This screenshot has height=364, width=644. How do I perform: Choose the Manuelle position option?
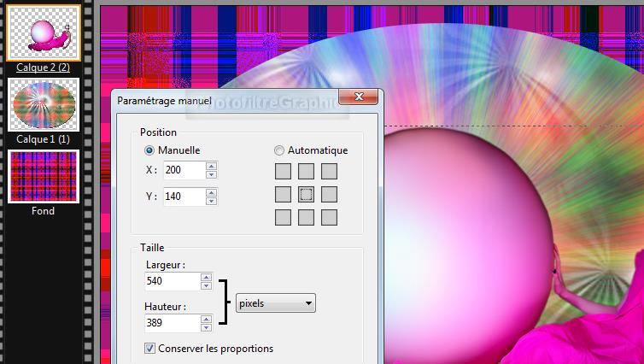[150, 150]
